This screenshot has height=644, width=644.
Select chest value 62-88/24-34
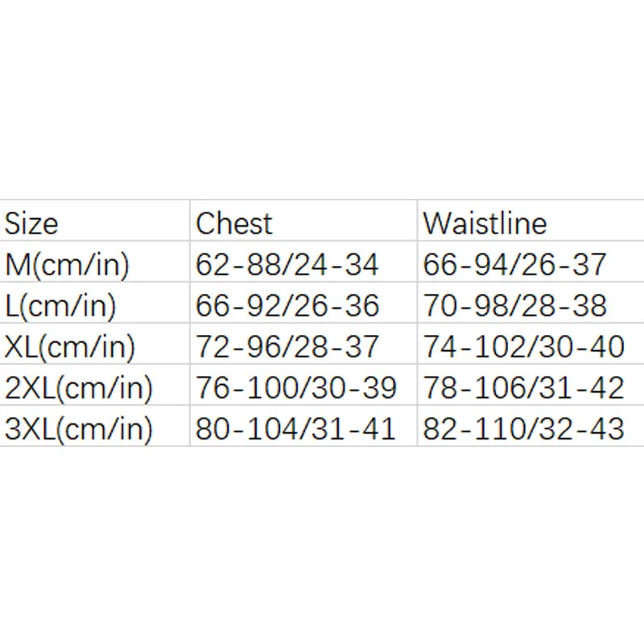[287, 264]
